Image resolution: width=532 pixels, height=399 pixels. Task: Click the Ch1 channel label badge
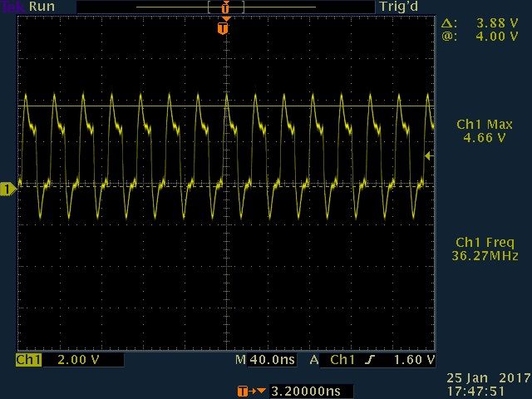pyautogui.click(x=29, y=360)
